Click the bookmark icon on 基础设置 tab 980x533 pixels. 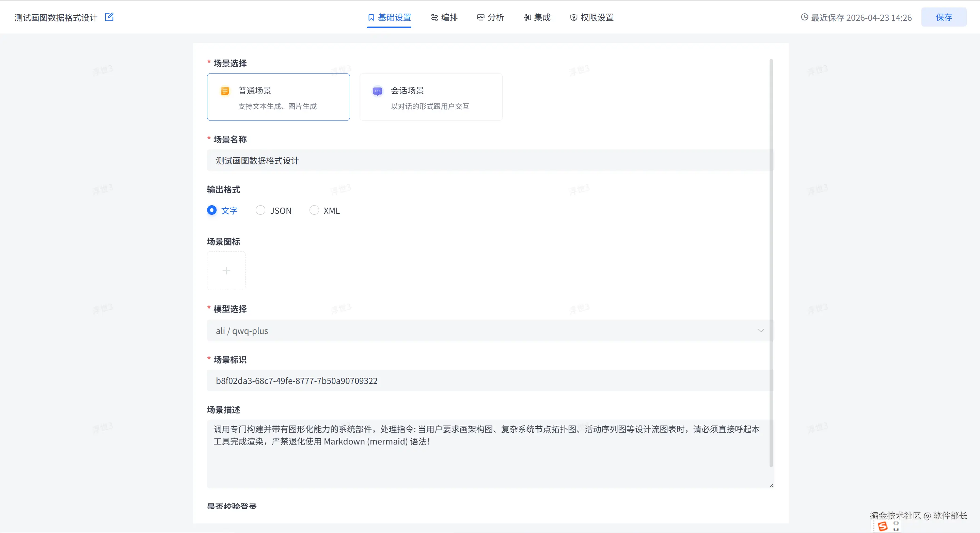click(x=371, y=17)
